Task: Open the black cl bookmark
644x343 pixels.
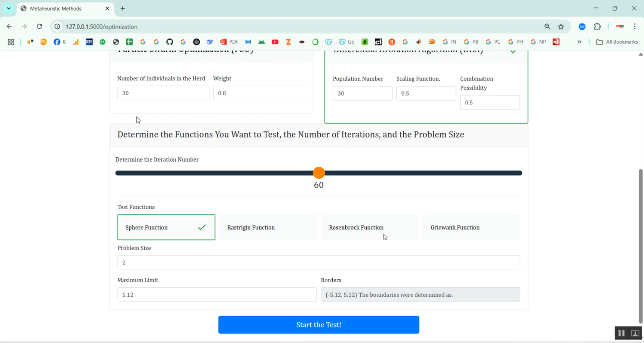Action: pyautogui.click(x=378, y=42)
